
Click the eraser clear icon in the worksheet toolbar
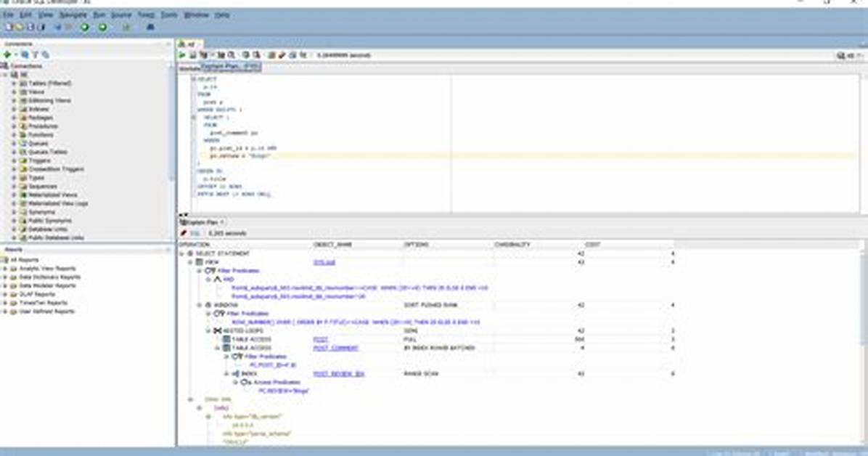[x=282, y=55]
